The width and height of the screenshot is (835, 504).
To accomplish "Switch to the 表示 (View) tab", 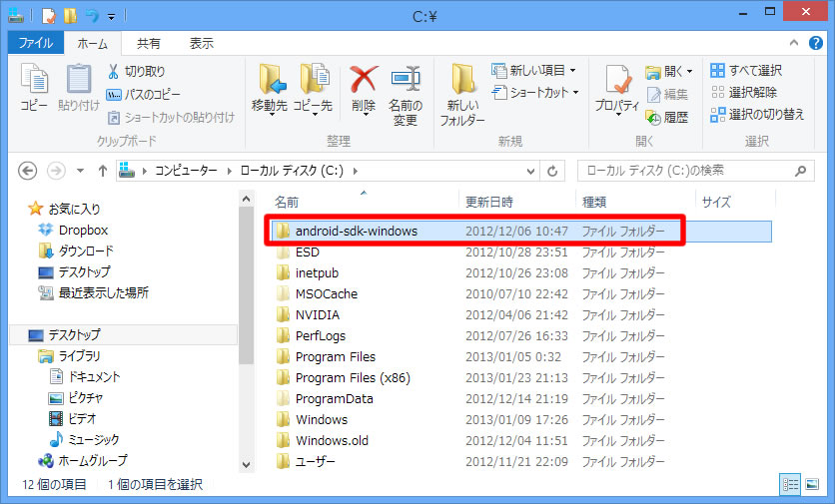I will click(202, 43).
